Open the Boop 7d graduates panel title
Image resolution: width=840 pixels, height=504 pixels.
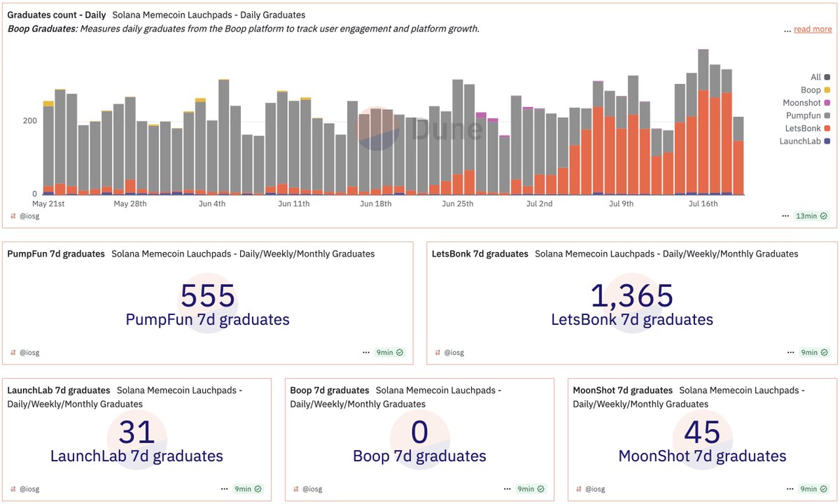tap(330, 390)
